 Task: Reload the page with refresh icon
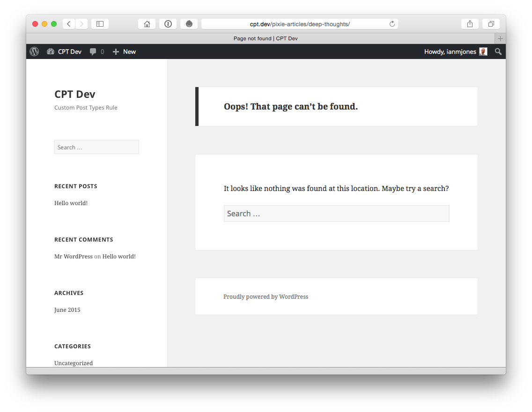[x=392, y=24]
